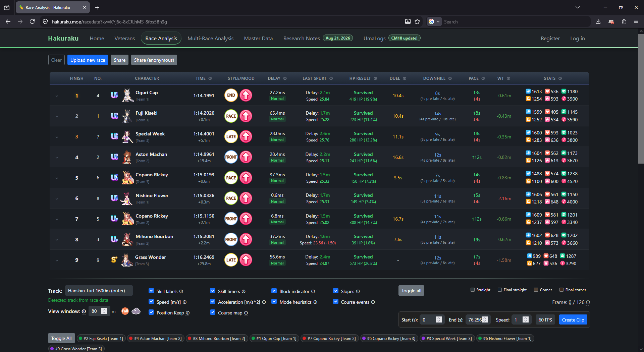The height and width of the screenshot is (352, 644).
Task: Click Oguri Cap's pink mood arrow icon
Action: 246,95
